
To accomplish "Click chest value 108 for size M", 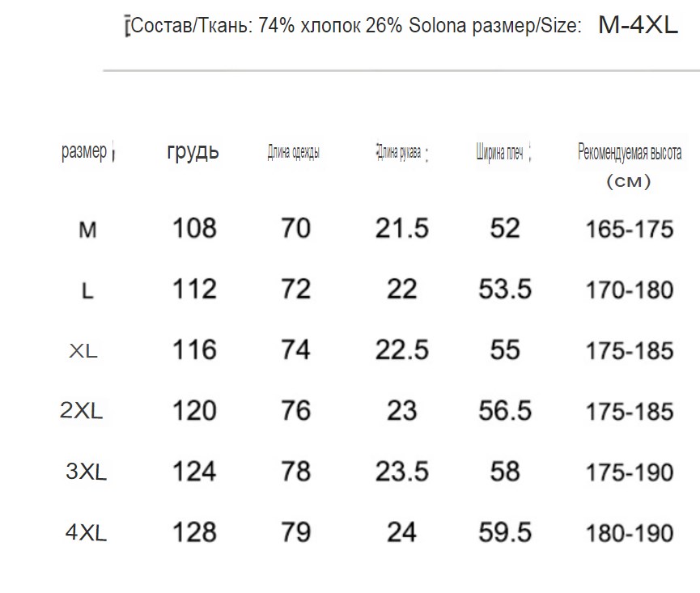I will (x=195, y=228).
